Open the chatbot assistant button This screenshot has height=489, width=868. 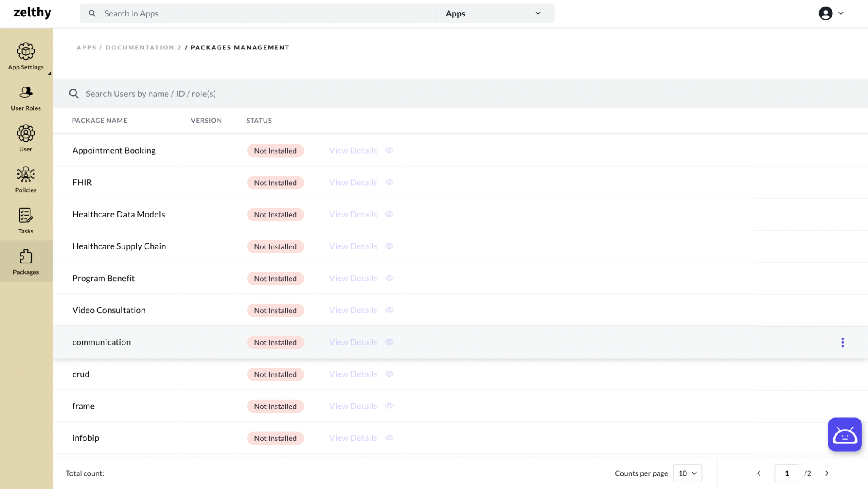click(x=845, y=434)
